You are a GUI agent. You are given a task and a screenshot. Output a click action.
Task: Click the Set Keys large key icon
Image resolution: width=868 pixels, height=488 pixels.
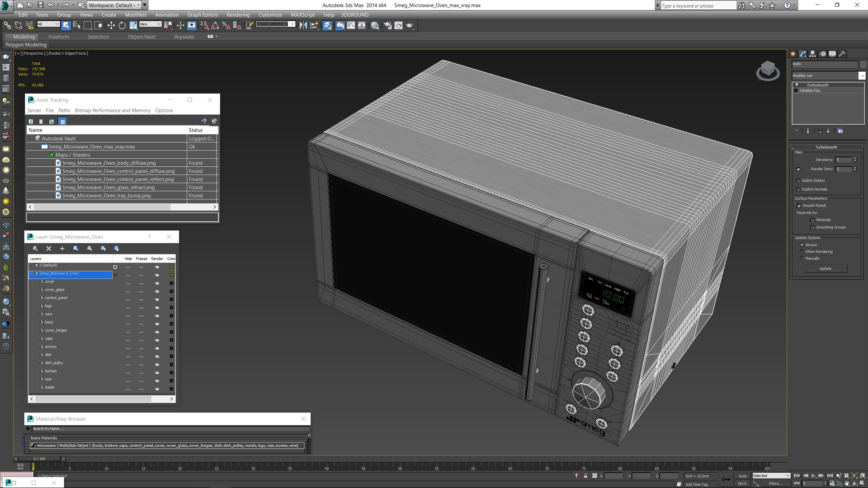tap(726, 479)
